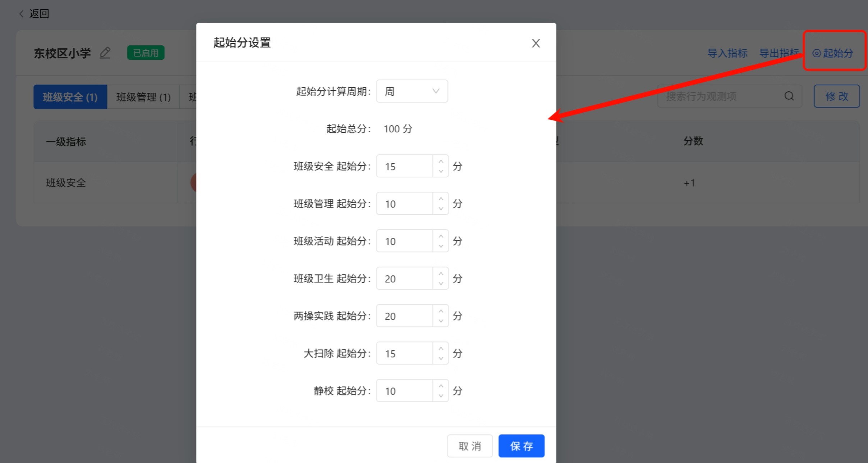Image resolution: width=868 pixels, height=463 pixels.
Task: Click the 保存 button
Action: [521, 446]
